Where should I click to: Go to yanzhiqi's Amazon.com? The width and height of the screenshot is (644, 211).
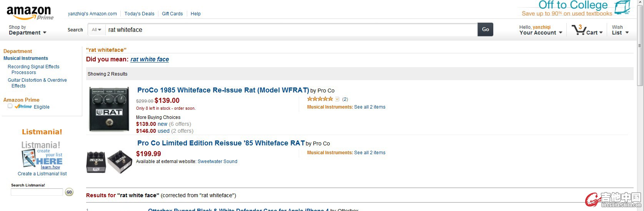[92, 14]
